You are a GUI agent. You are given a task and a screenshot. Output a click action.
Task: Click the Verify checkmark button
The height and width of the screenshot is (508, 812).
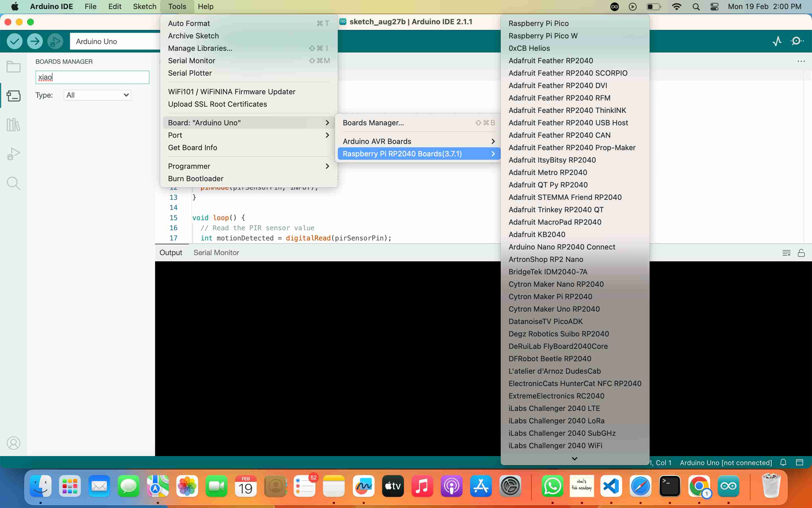tap(15, 41)
